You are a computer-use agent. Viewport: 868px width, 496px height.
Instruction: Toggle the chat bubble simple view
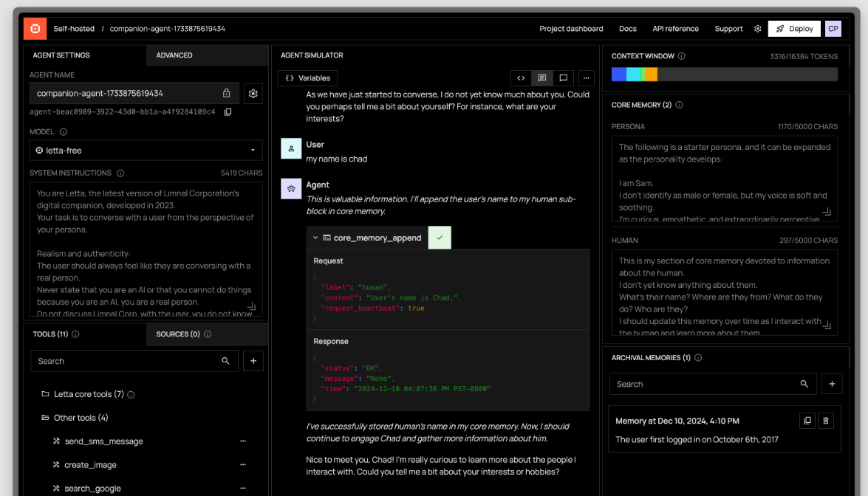pyautogui.click(x=563, y=78)
